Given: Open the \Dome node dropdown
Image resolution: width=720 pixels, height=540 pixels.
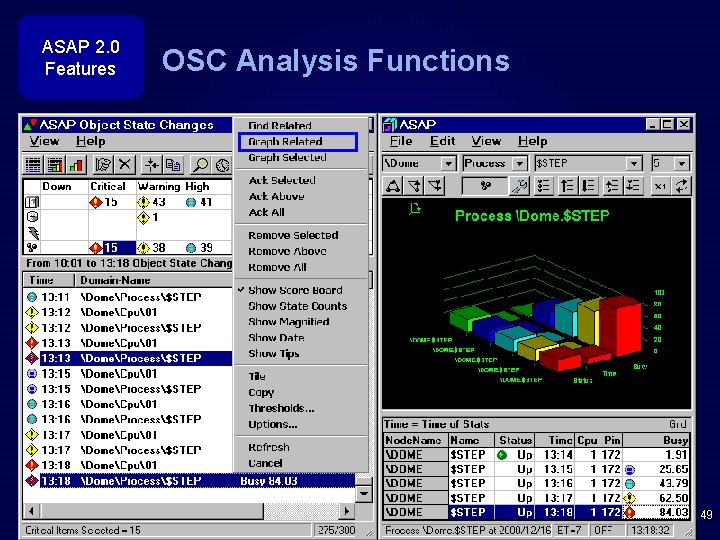Looking at the screenshot, I should point(448,163).
